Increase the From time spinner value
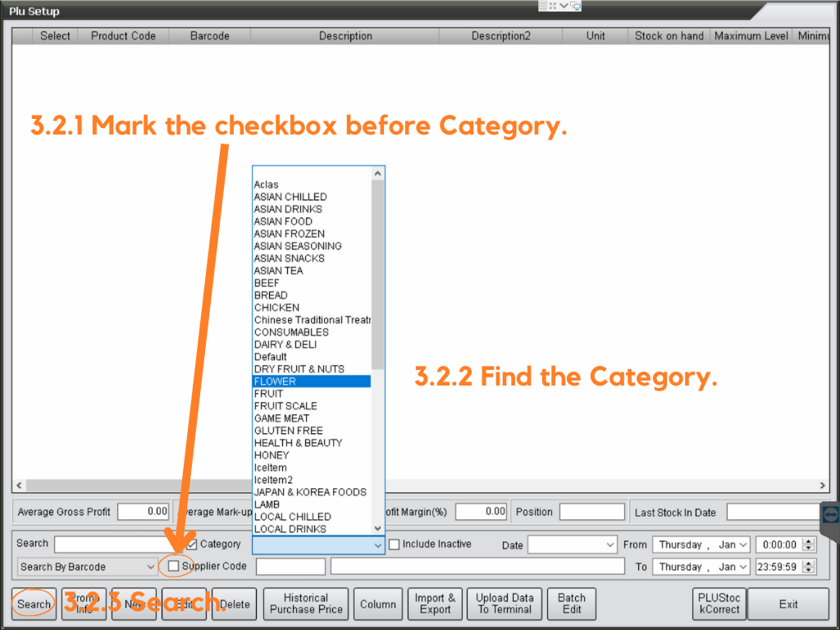 point(809,541)
